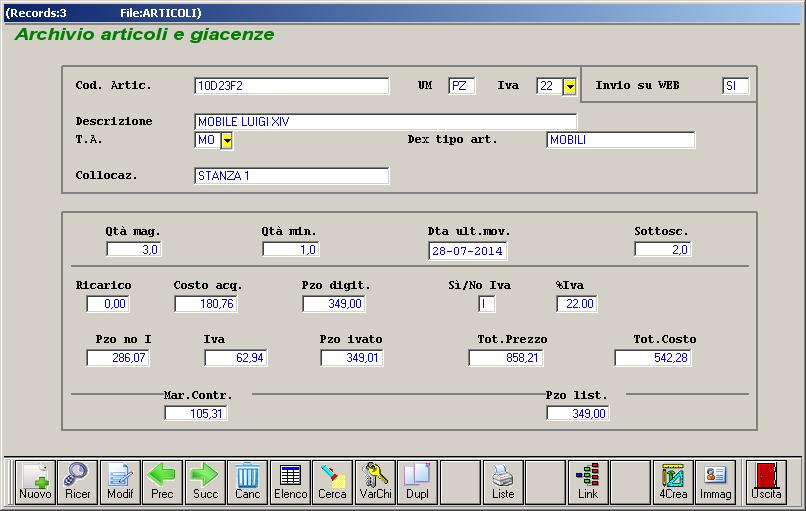The height and width of the screenshot is (511, 806).
Task: Delete record using Canc trash icon
Action: click(x=247, y=482)
